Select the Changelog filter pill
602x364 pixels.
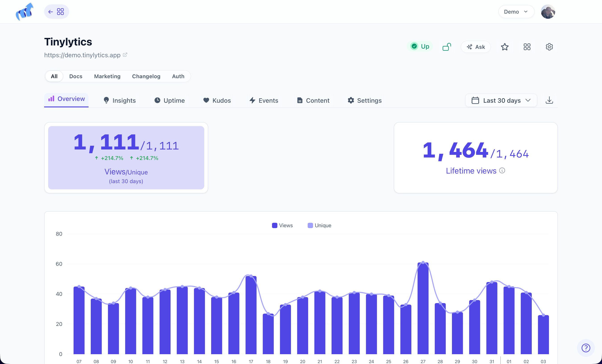[146, 76]
